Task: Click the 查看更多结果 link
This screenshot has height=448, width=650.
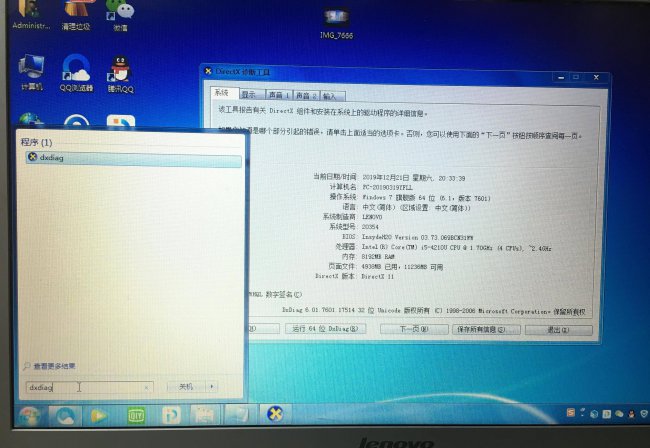Action: [54, 366]
